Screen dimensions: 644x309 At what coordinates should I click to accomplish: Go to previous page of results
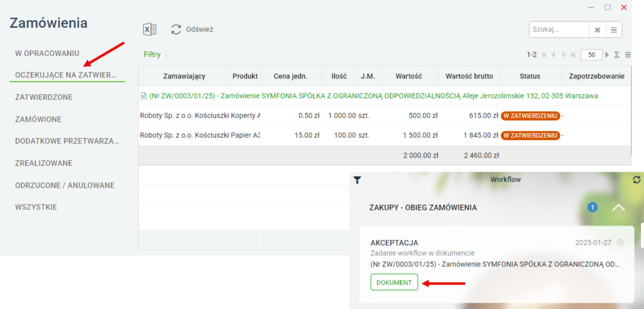pyautogui.click(x=553, y=55)
